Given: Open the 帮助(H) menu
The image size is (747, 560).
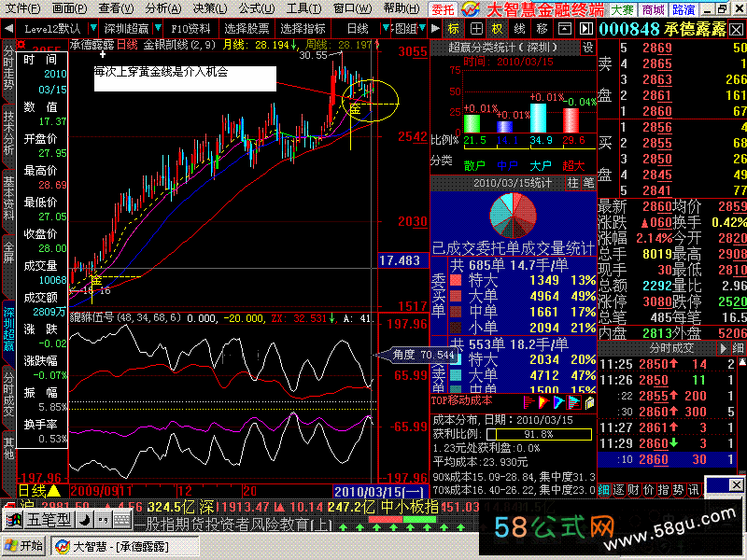Looking at the screenshot, I should click(402, 8).
